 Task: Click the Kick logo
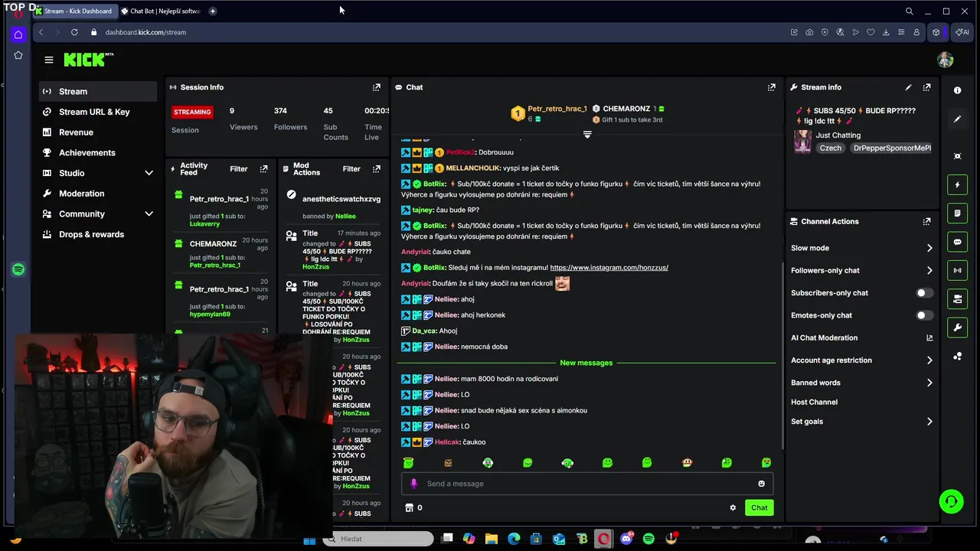click(89, 60)
